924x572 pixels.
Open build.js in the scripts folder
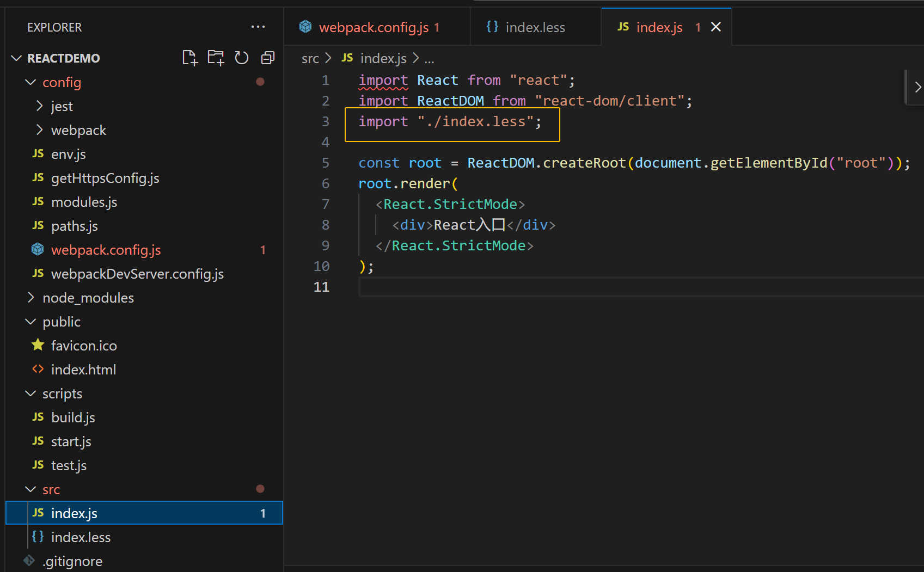coord(144,417)
